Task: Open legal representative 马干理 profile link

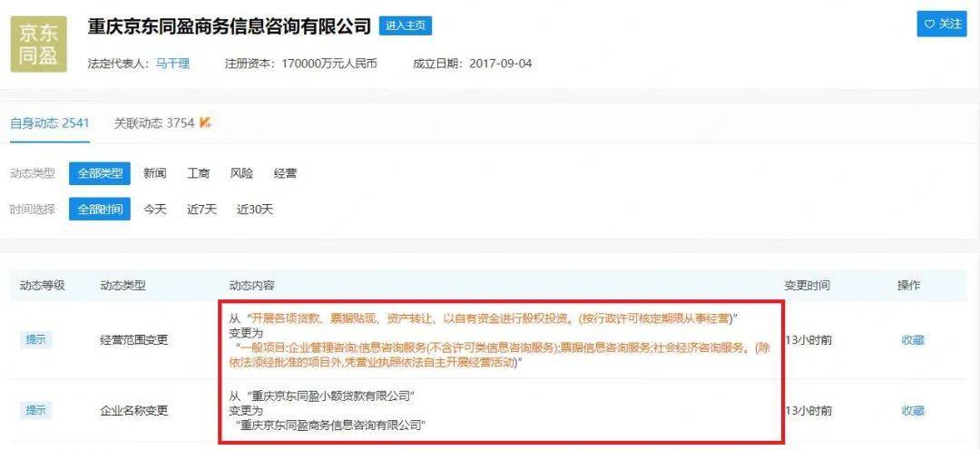Action: click(x=171, y=64)
